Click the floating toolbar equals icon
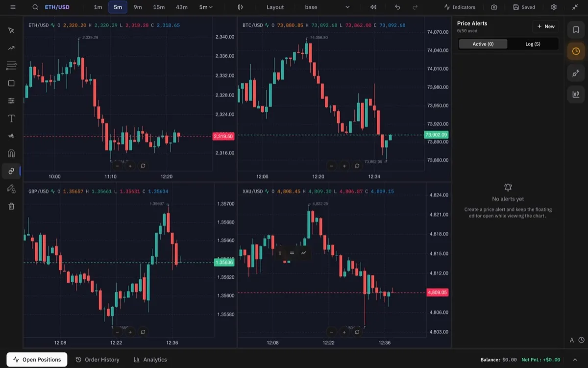This screenshot has height=368, width=588. [292, 253]
